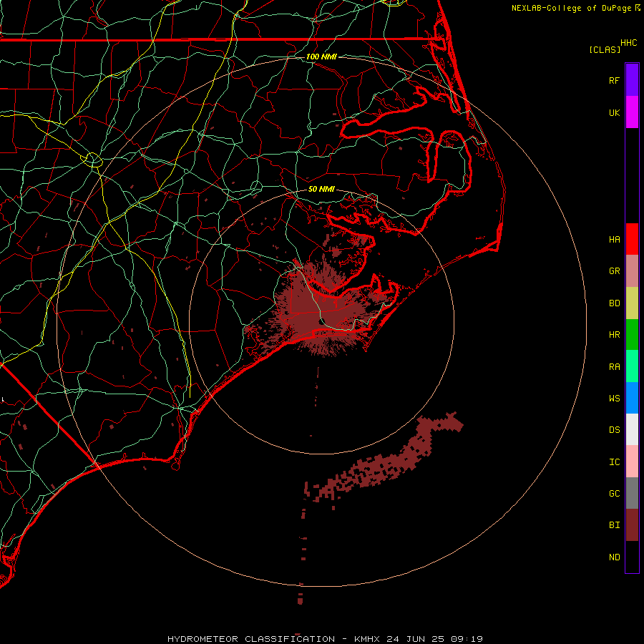The width and height of the screenshot is (644, 644).
Task: Select the GR pink-brown color swatch
Action: tap(632, 271)
